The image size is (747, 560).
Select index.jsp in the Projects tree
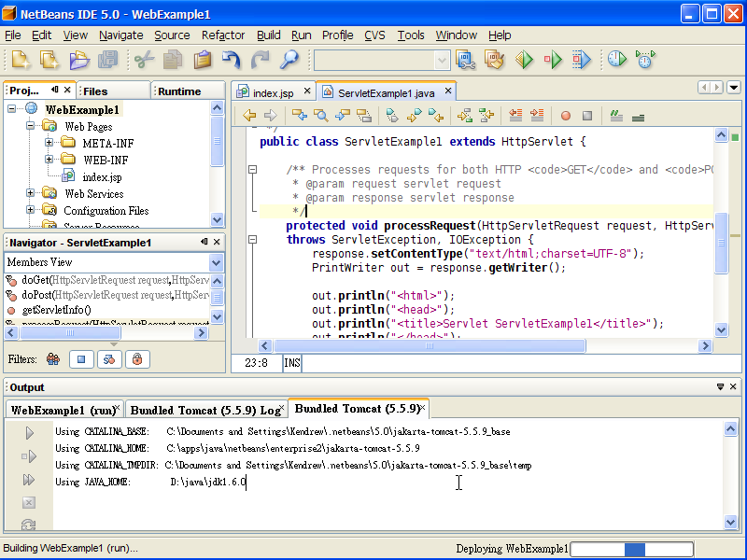point(102,177)
